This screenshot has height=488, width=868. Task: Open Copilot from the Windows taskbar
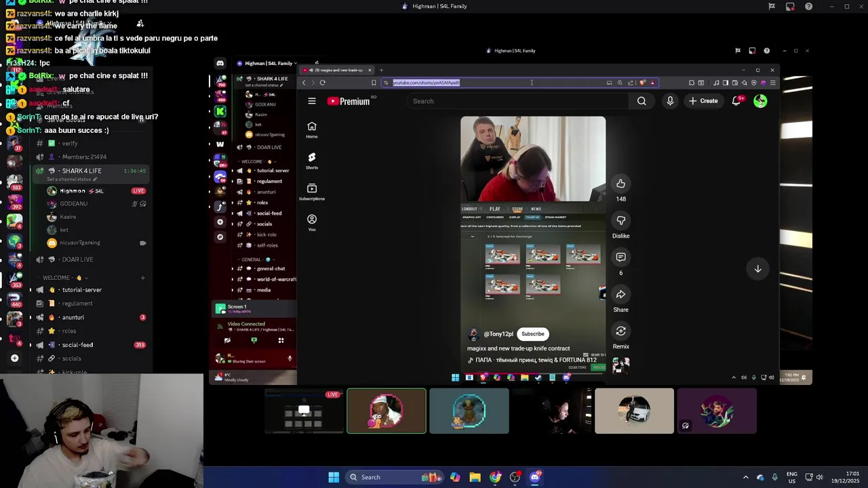click(455, 477)
